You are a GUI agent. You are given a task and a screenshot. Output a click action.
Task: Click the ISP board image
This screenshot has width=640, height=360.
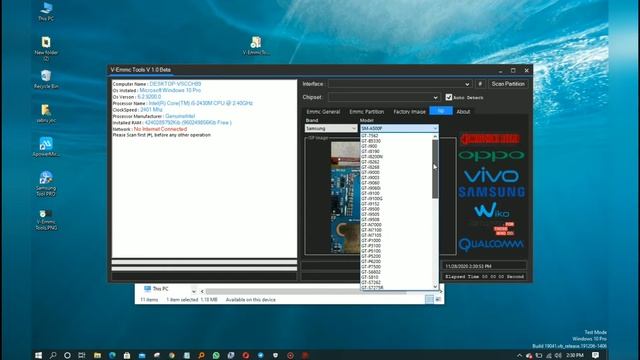pos(345,197)
